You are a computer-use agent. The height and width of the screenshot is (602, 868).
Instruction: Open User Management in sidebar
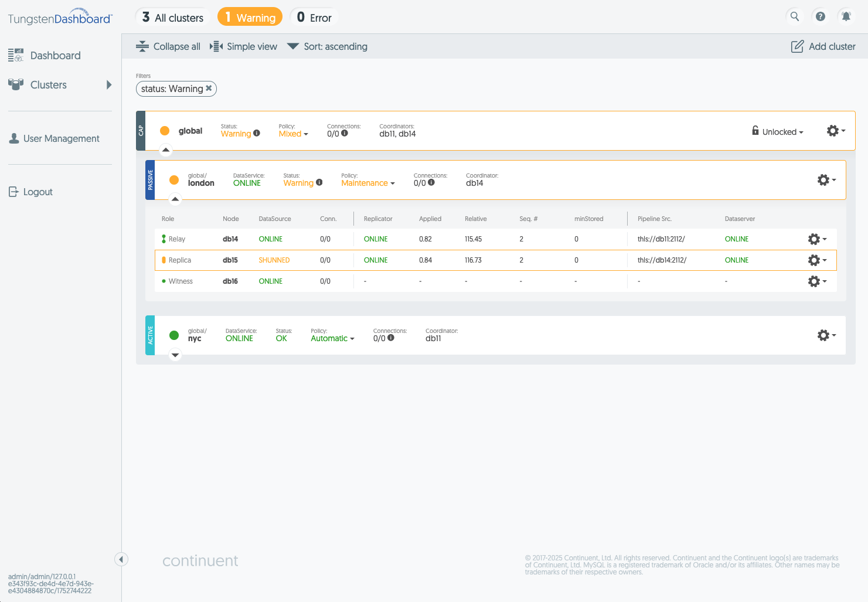coord(61,138)
